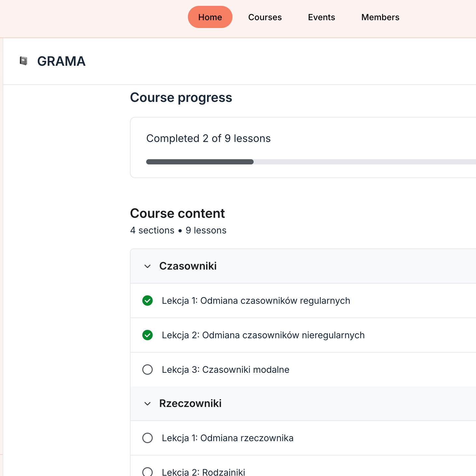Toggle completion circle for Lekcja 2 Rodzajniki
The height and width of the screenshot is (476, 476).
click(x=147, y=472)
